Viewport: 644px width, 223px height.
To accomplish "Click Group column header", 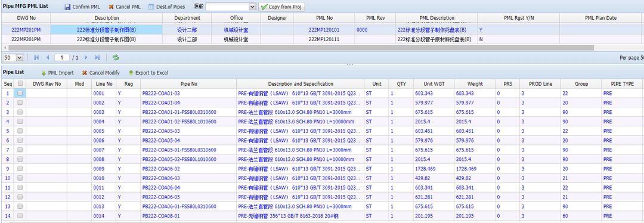I will pos(581,84).
